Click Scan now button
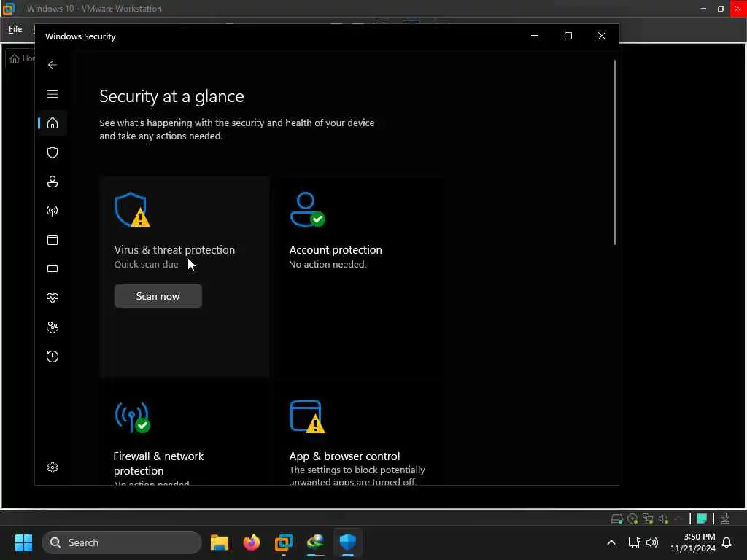 pyautogui.click(x=158, y=296)
